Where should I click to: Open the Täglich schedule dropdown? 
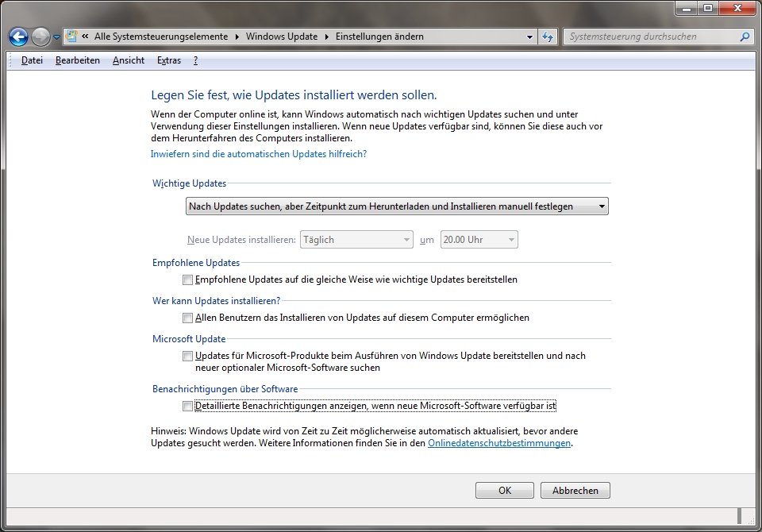356,240
